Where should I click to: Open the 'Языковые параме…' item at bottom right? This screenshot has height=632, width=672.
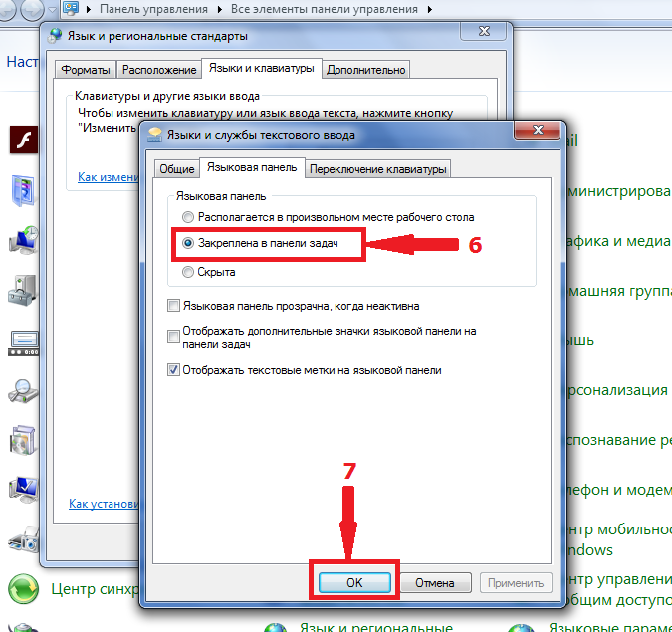609,627
